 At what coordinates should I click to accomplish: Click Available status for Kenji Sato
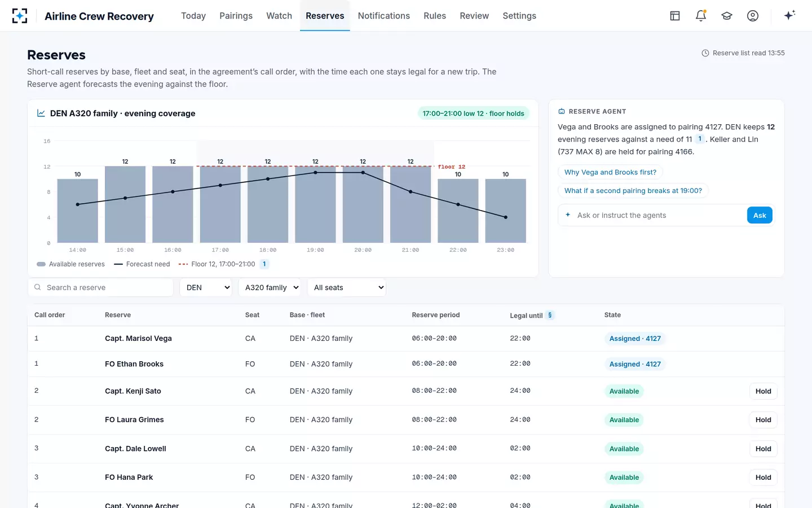point(624,391)
